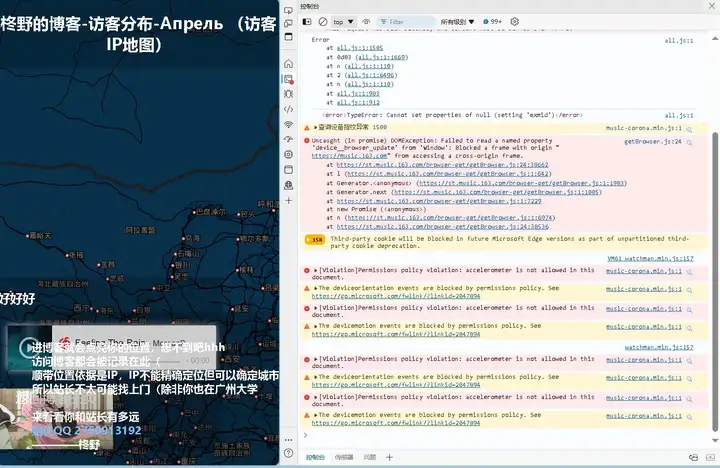Click the 巴彦淖尔 city marker on map

click(194, 212)
